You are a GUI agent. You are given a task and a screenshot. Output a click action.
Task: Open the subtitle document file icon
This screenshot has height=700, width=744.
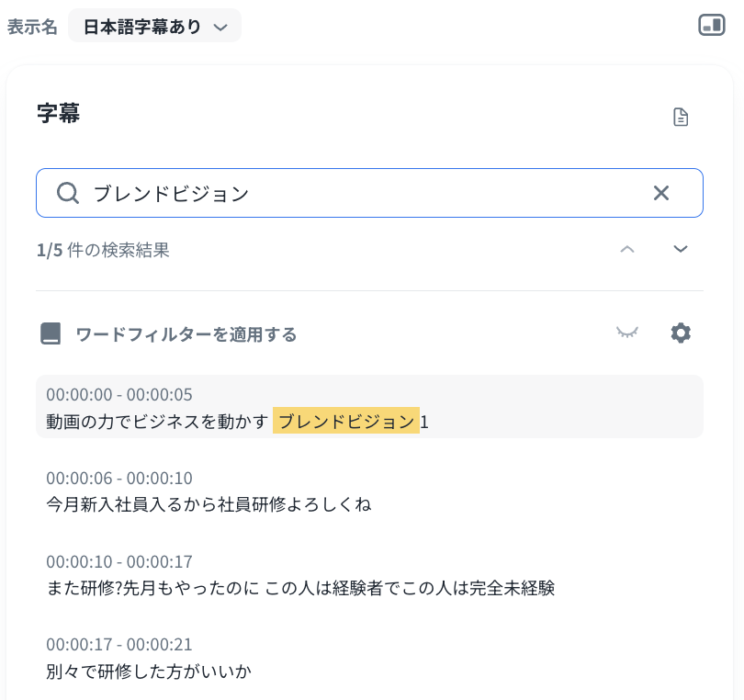[x=681, y=117]
